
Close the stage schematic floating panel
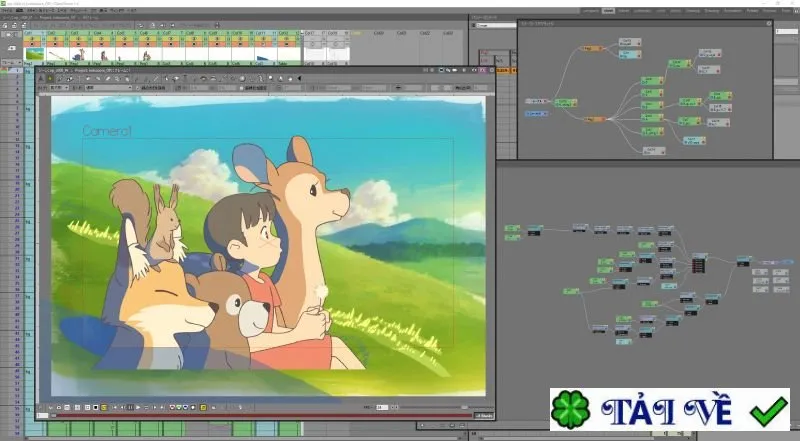pyautogui.click(x=769, y=23)
